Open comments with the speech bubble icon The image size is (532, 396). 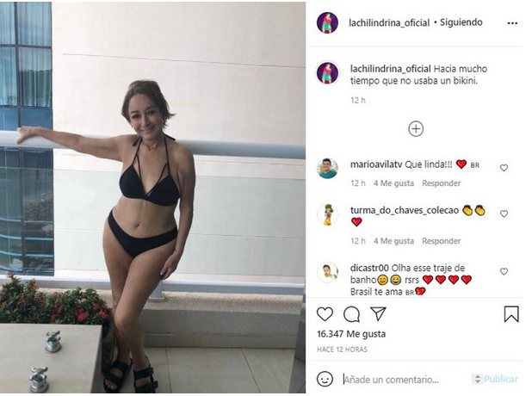coord(351,314)
